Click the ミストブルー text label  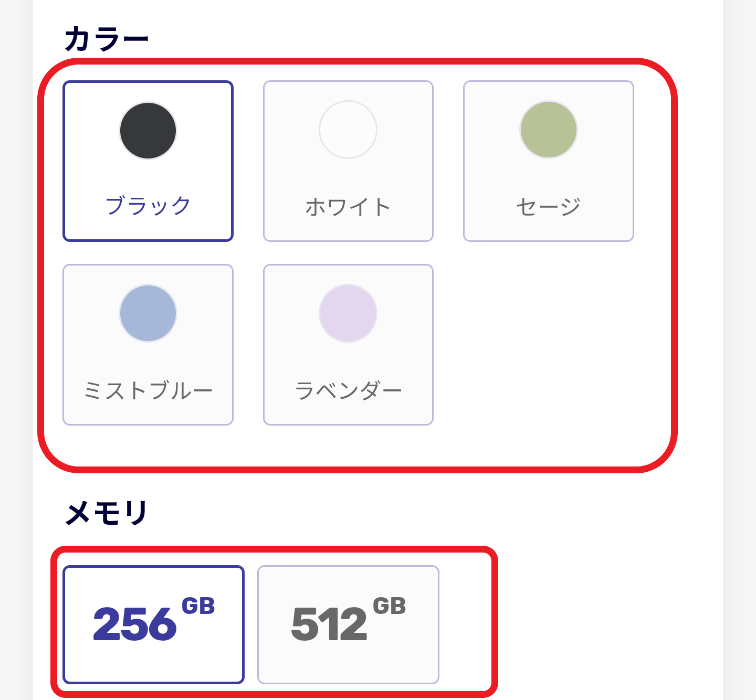pyautogui.click(x=148, y=388)
